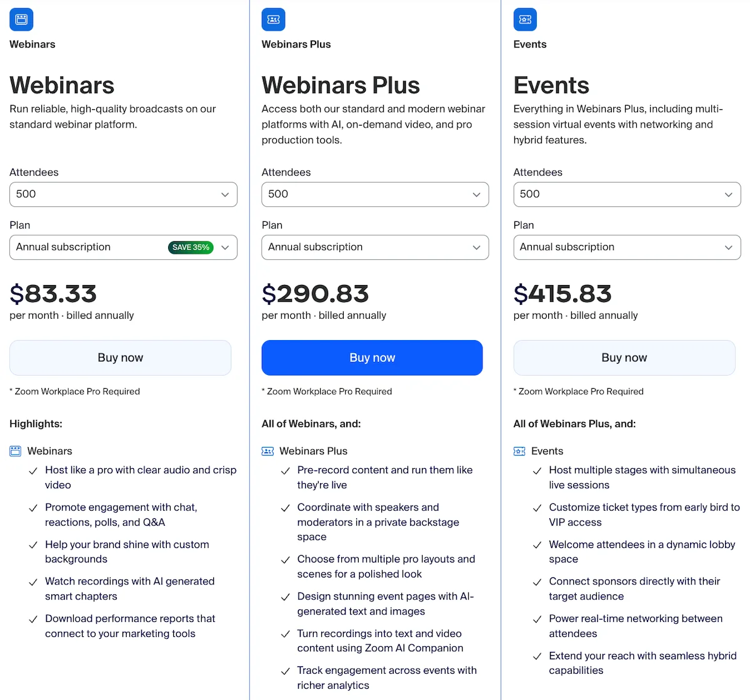Screen dimensions: 750x700
Task: Open the Attendees dropdown for Webinars
Action: tap(123, 194)
